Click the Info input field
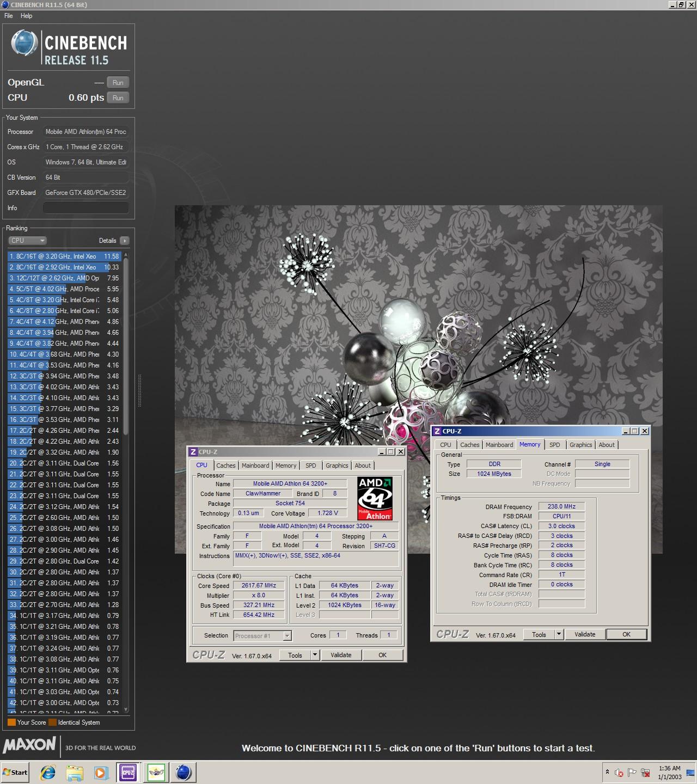 (x=86, y=207)
